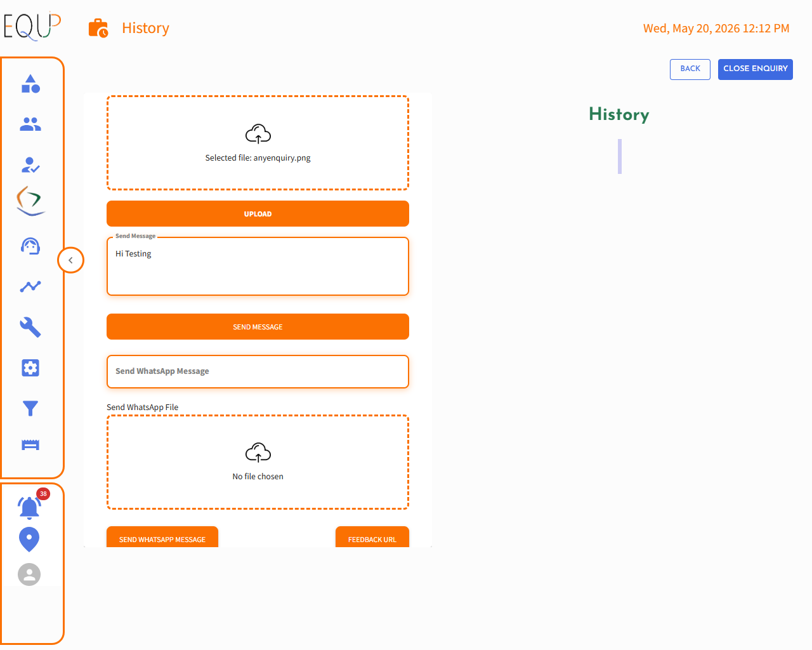Screen dimensions: 812x650
Task: Focus the Send WhatsApp Message field
Action: (258, 371)
